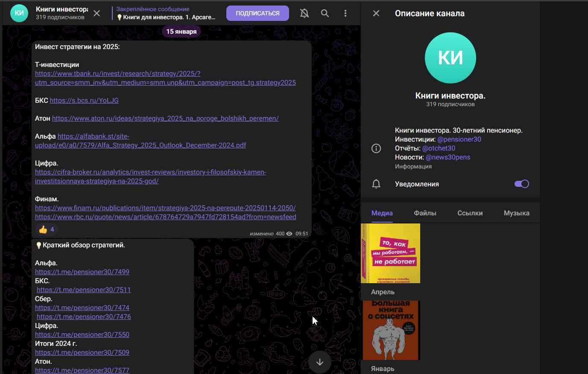Click the Описание канала panel heading

pyautogui.click(x=430, y=13)
